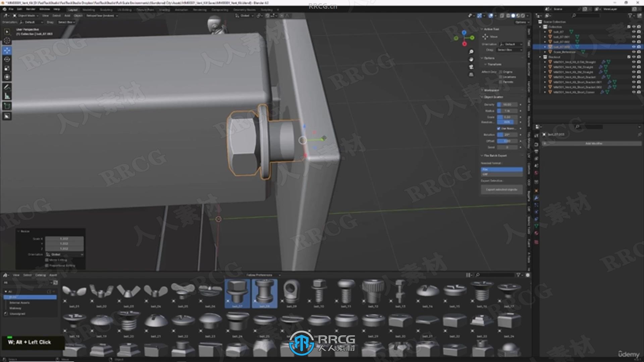Select the Rotate tool in the viewport toolbar

(7, 59)
